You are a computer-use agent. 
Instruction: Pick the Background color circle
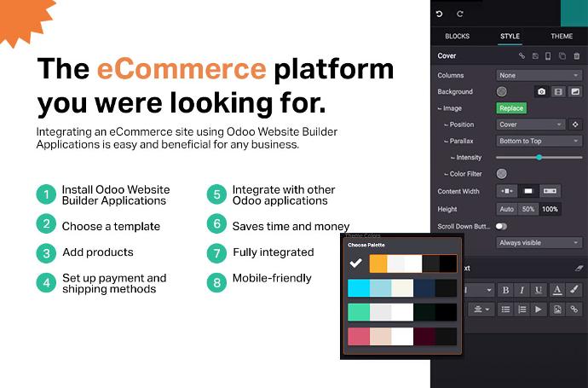[501, 91]
